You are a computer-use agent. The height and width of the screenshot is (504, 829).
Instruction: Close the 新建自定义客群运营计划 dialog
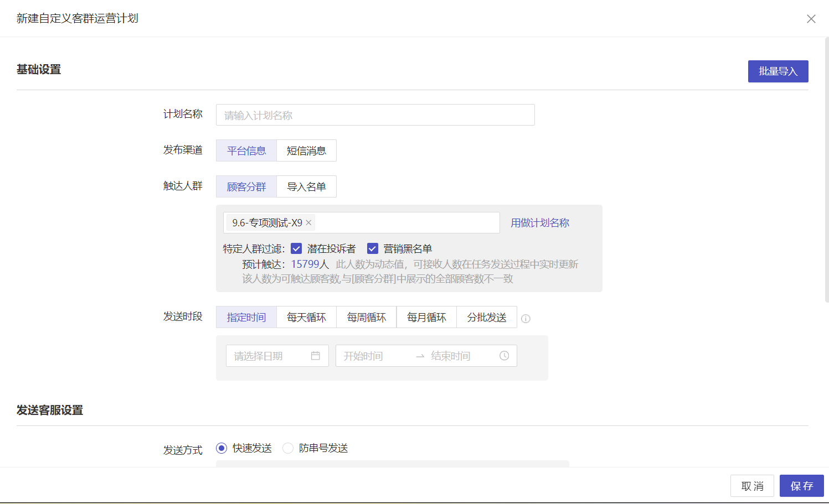coord(811,19)
